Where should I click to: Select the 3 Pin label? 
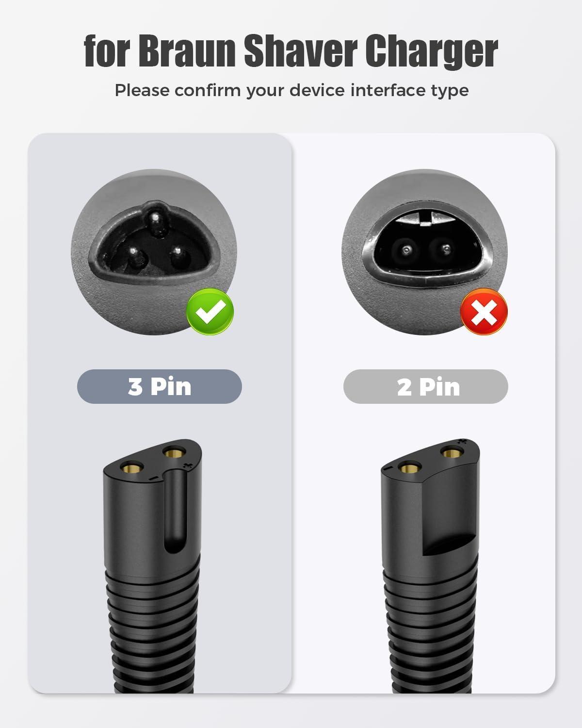coord(160,386)
